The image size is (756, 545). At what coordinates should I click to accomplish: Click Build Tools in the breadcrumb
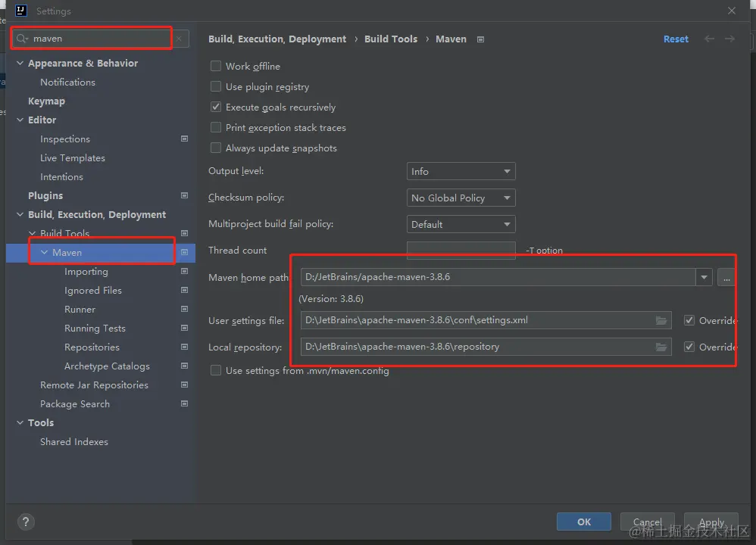point(391,39)
